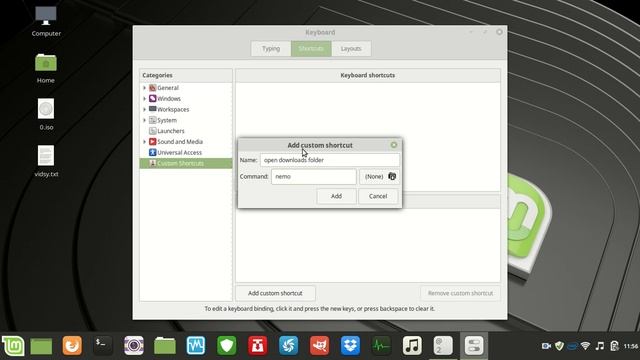The width and height of the screenshot is (640, 360).
Task: Click the Keyboard shortcuts column header
Action: point(368,75)
